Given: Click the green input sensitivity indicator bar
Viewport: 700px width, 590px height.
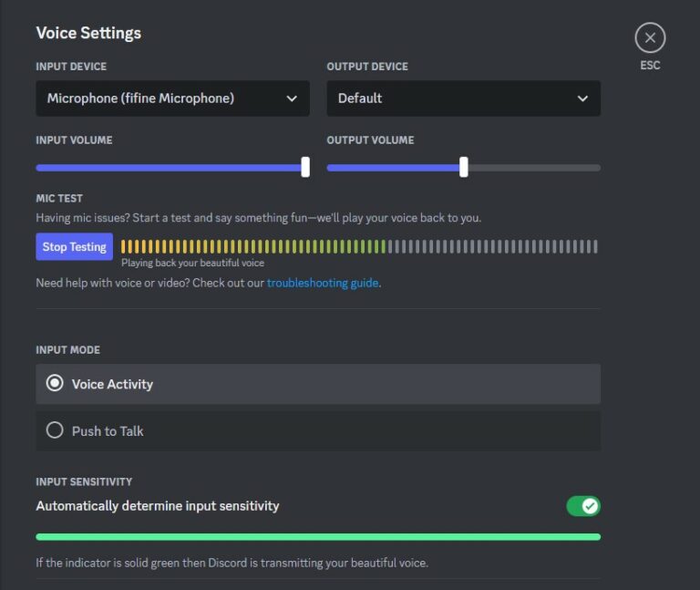Looking at the screenshot, I should pos(318,537).
